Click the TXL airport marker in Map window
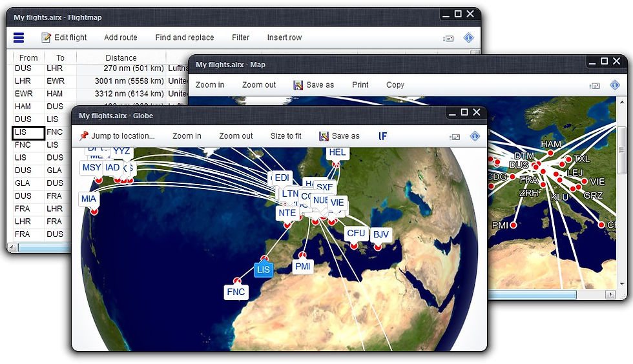This screenshot has width=633, height=364. pos(568,159)
